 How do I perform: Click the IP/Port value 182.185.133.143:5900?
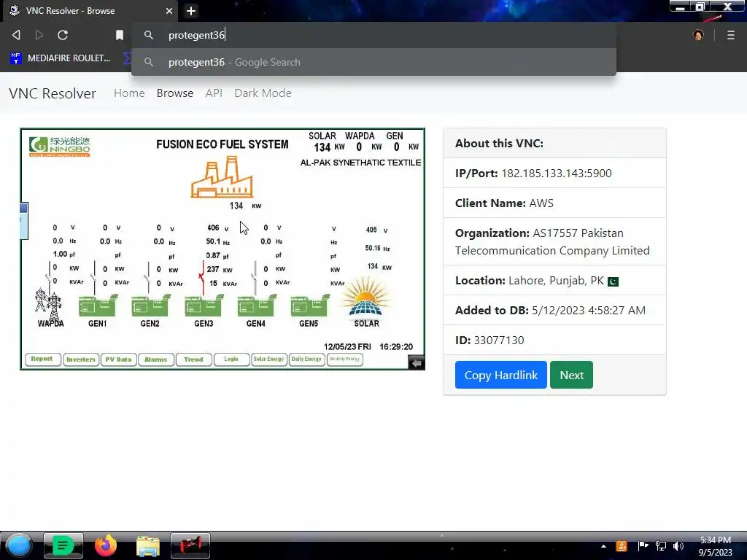point(557,174)
